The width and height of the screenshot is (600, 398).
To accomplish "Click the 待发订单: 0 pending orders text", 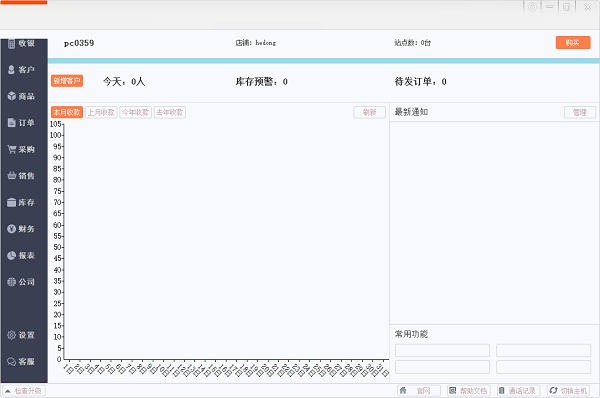I will coord(421,82).
